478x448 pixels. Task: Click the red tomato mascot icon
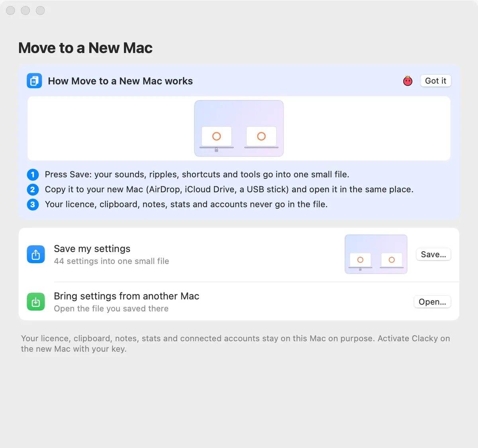(407, 81)
